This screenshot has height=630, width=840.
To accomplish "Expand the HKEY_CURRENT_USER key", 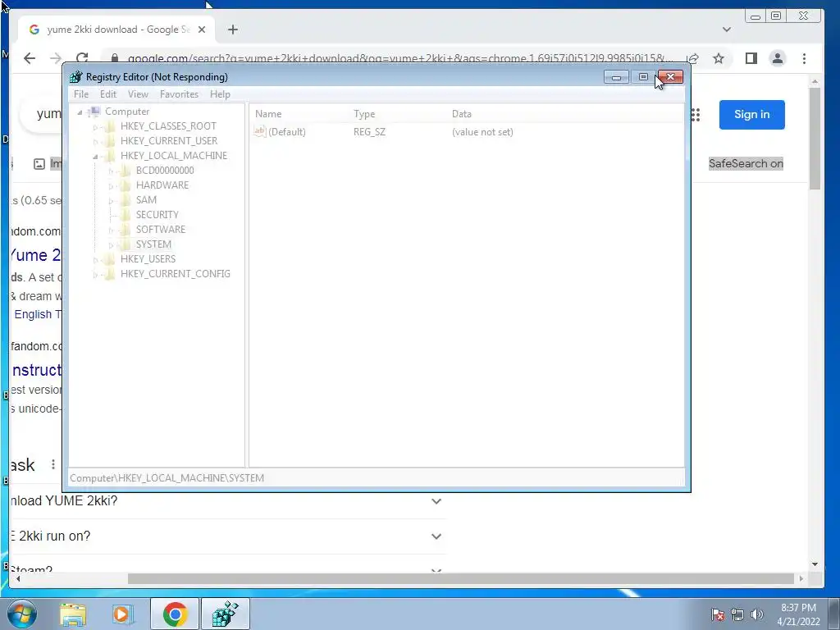I will coord(95,141).
